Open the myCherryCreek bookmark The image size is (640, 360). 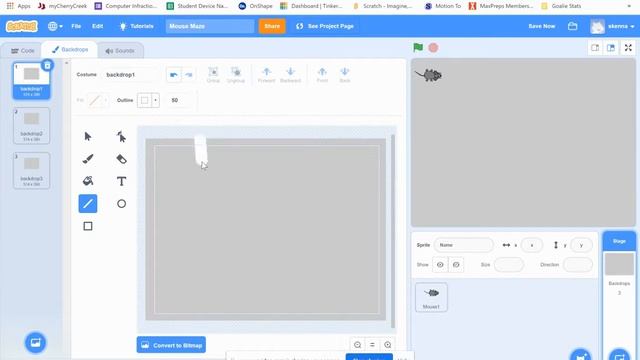(x=62, y=6)
